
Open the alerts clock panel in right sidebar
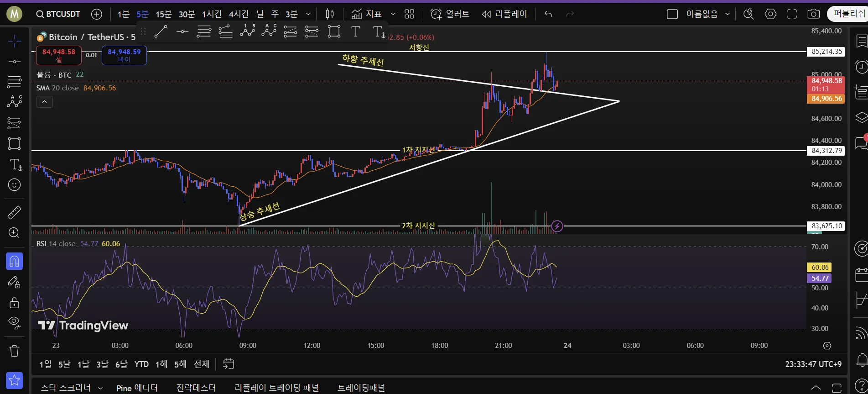pyautogui.click(x=861, y=67)
